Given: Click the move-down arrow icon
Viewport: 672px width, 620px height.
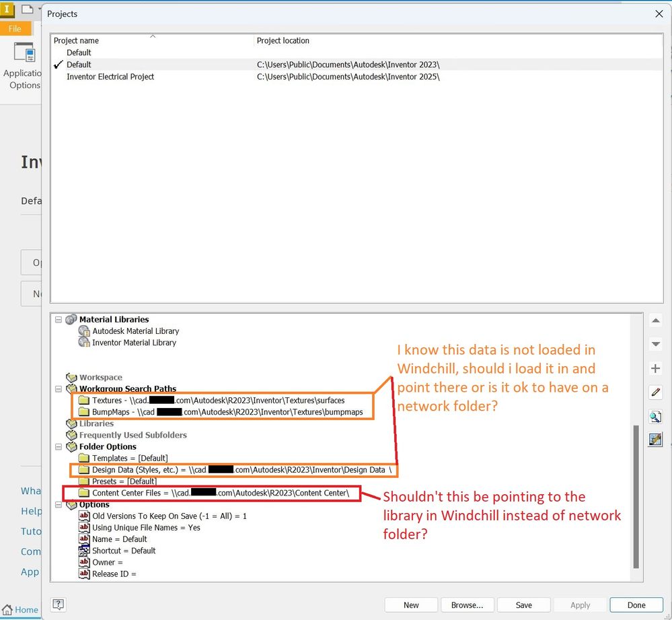Looking at the screenshot, I should click(x=655, y=344).
